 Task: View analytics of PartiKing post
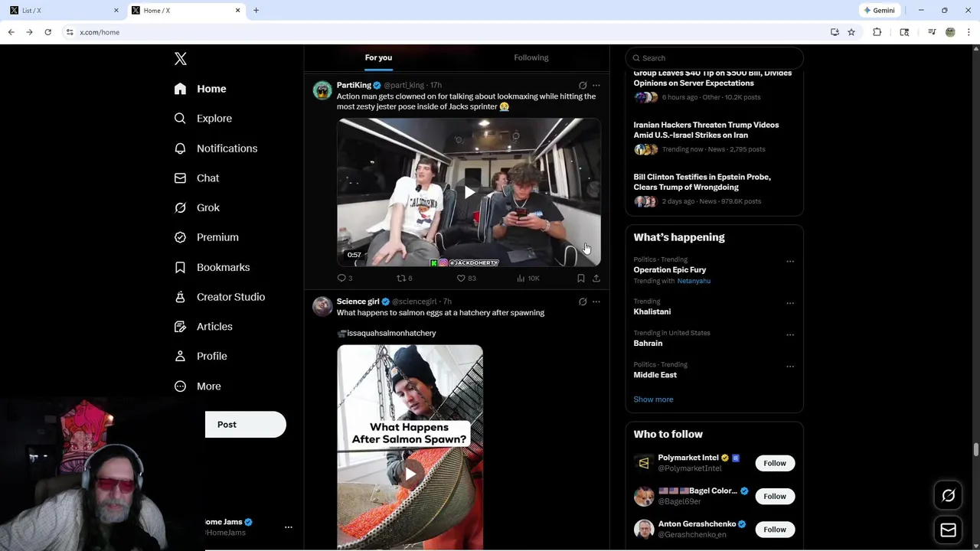point(528,279)
